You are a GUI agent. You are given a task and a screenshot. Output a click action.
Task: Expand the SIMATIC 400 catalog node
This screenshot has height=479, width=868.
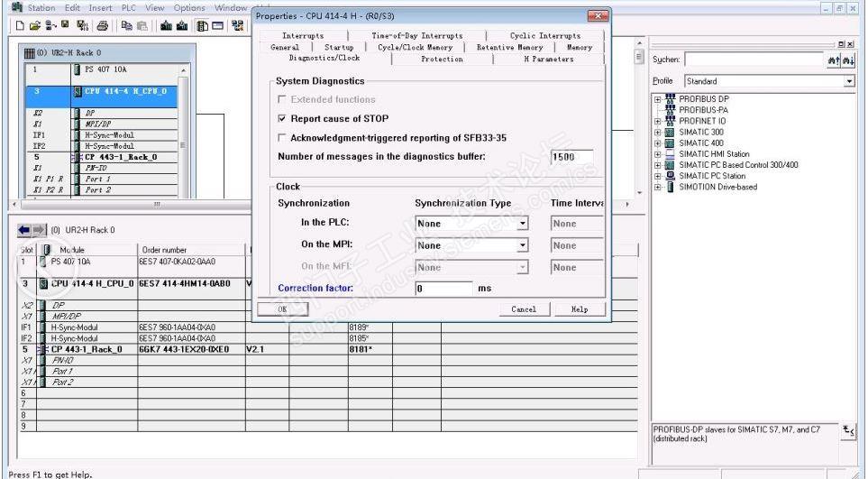coord(658,143)
